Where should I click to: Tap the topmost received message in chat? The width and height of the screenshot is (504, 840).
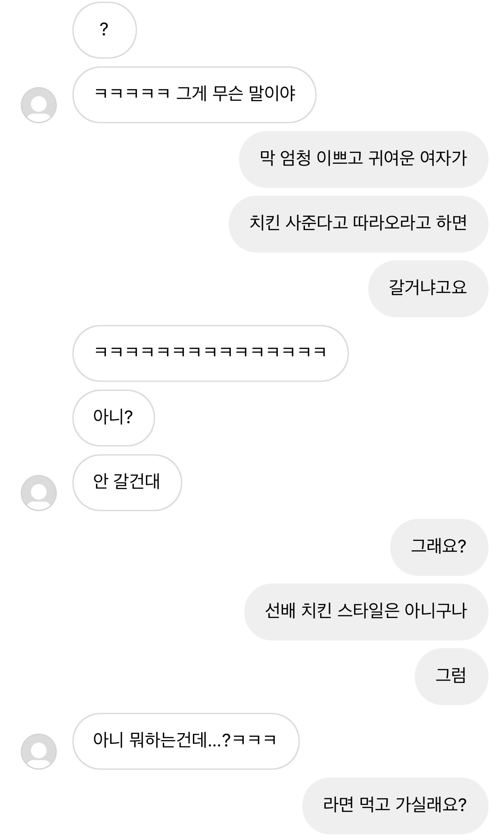click(104, 30)
